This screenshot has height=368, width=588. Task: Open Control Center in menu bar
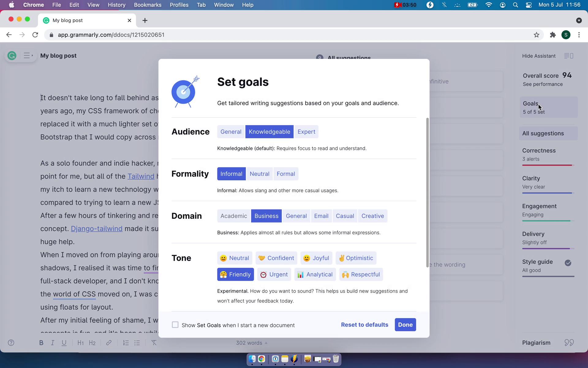coord(529,5)
